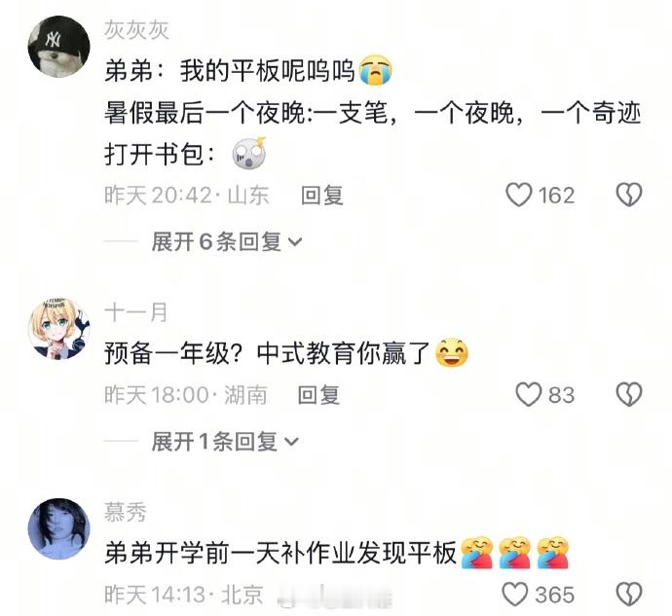Open 十一月's anime girl avatar

[x=59, y=329]
